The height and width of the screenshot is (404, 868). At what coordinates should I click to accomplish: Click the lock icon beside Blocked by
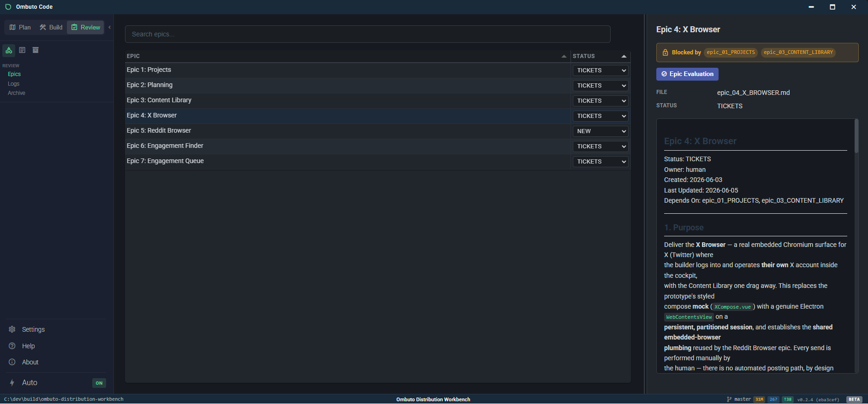click(665, 53)
